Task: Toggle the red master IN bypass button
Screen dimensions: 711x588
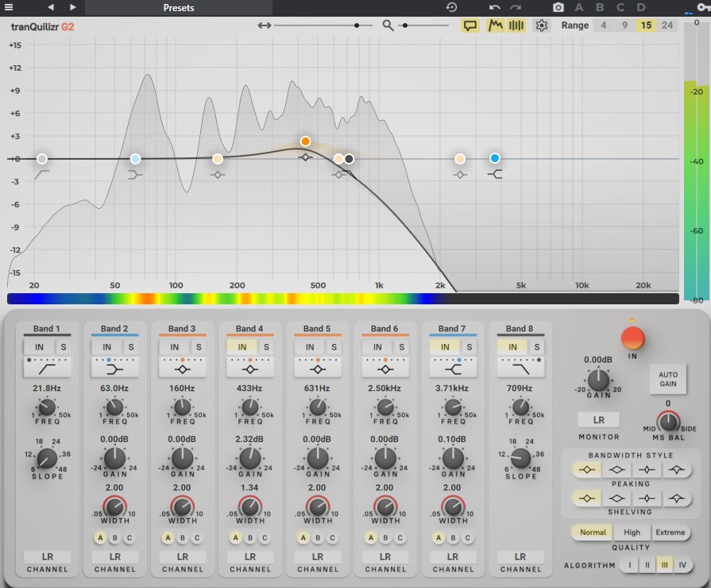Action: (x=632, y=338)
